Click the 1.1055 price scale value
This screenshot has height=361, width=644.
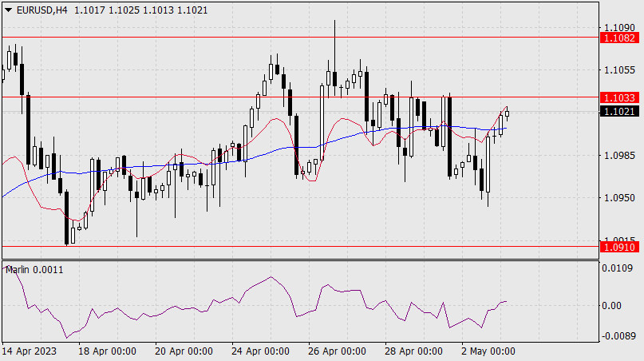coord(619,70)
